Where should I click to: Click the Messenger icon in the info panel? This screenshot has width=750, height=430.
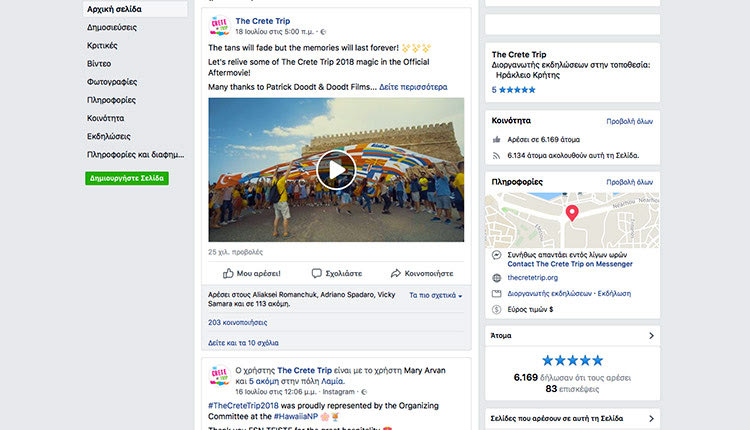click(497, 256)
